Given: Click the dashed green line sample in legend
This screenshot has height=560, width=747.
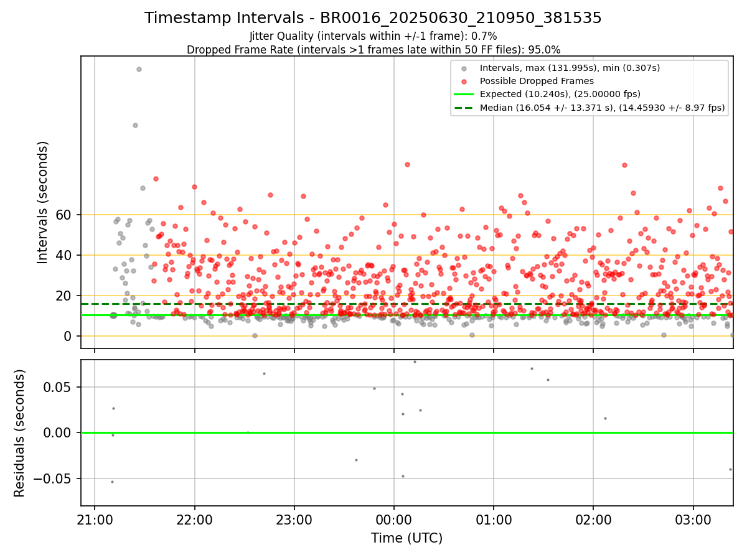Looking at the screenshot, I should click(464, 108).
